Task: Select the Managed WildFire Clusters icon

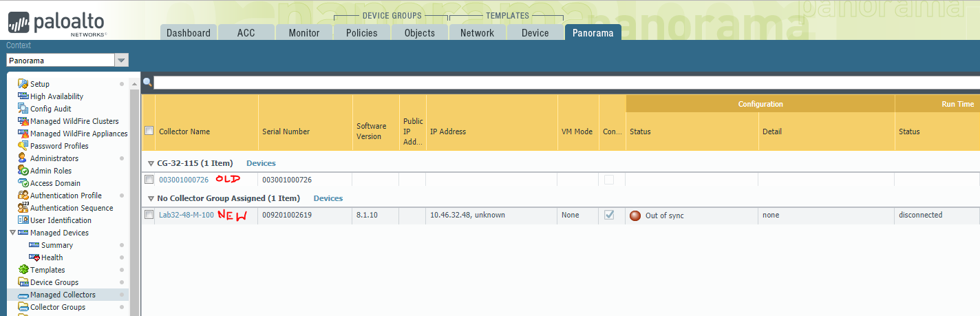Action: click(23, 121)
